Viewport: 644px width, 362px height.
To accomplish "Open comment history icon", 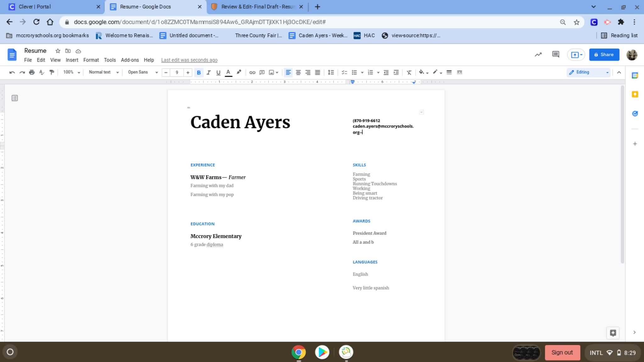I will 555,54.
